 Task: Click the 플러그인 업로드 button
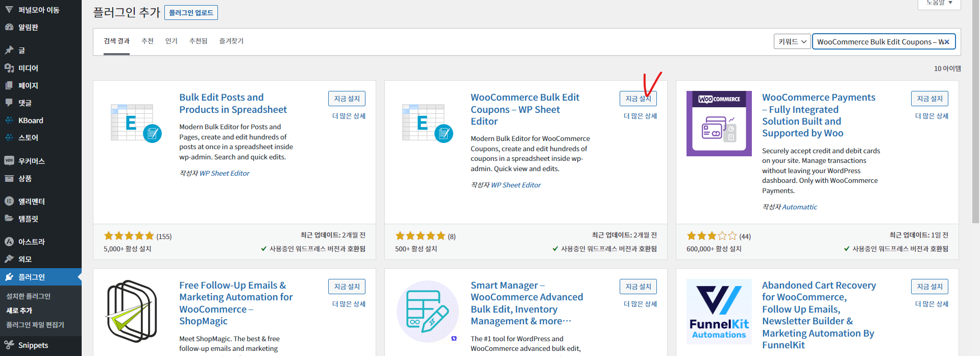[191, 13]
